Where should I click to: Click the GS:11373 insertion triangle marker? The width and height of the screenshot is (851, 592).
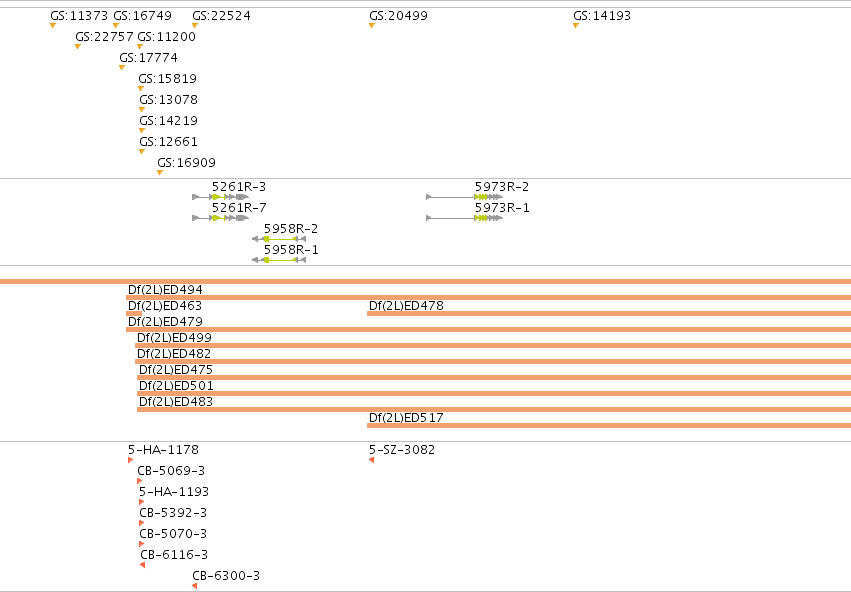point(53,26)
